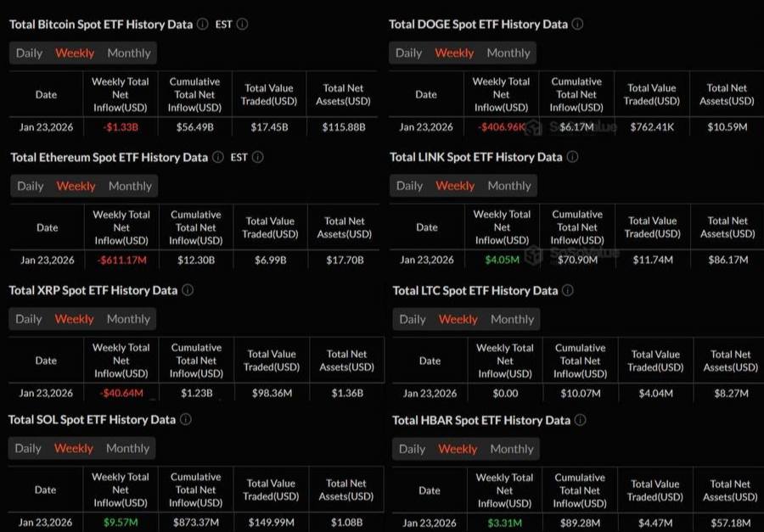Show Daily data for SOL ETF
The width and height of the screenshot is (764, 532).
[28, 448]
